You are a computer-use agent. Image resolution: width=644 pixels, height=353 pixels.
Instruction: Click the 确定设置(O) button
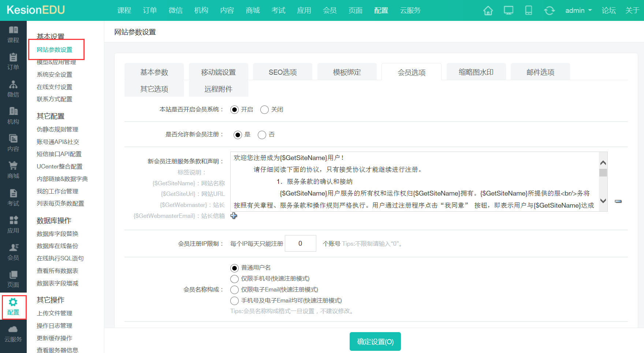tap(375, 341)
